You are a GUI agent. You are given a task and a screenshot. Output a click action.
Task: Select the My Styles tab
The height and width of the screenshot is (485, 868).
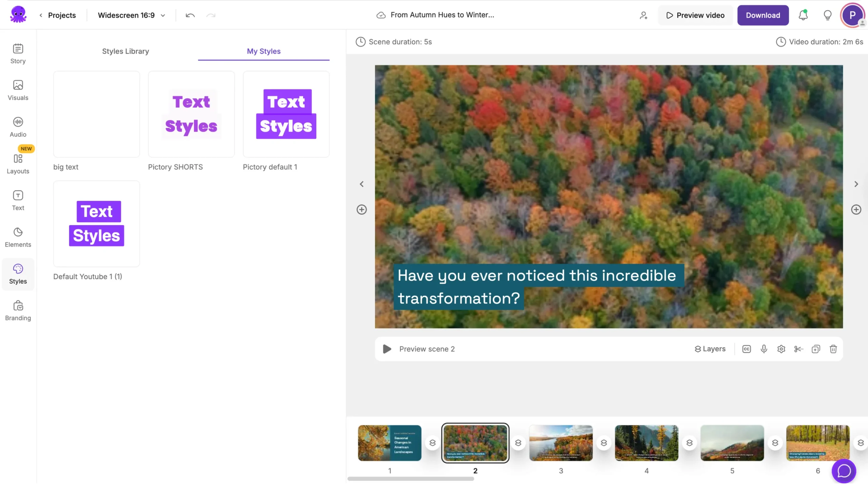point(263,51)
